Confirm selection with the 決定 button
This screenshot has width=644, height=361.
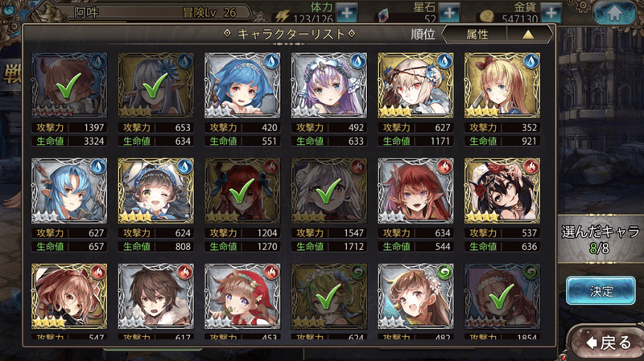tap(601, 290)
